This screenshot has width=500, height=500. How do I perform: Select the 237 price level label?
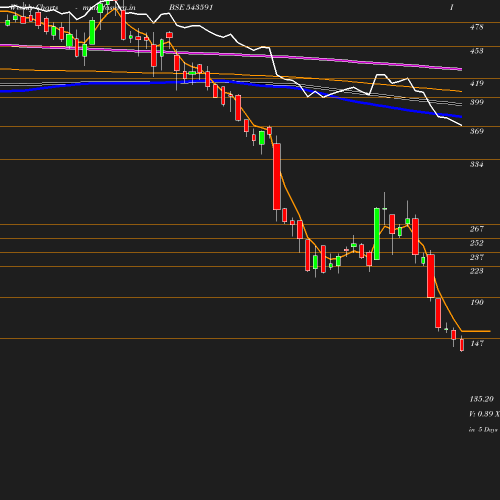point(476,257)
